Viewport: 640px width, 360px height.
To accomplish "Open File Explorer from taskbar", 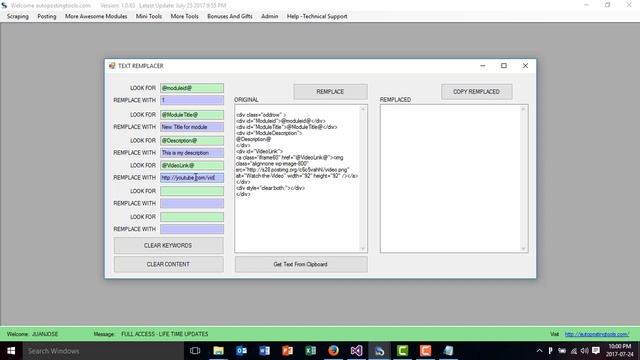I will pyautogui.click(x=218, y=351).
